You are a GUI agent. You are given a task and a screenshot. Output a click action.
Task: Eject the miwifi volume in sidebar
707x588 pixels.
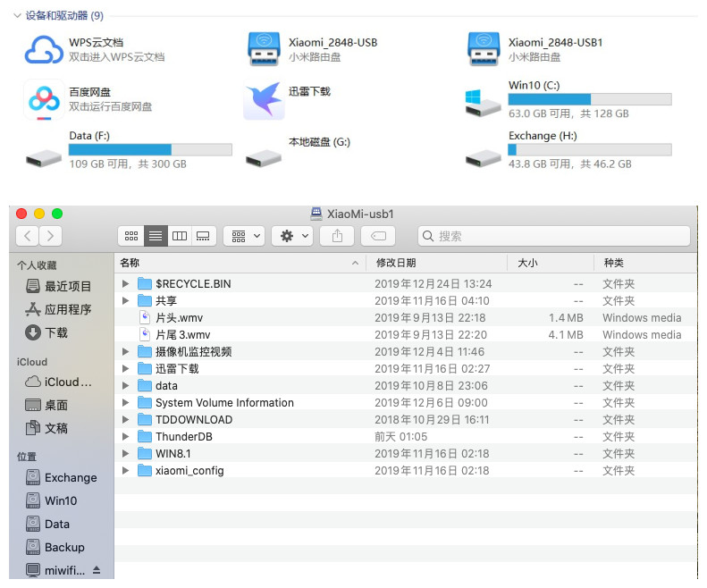pos(97,570)
